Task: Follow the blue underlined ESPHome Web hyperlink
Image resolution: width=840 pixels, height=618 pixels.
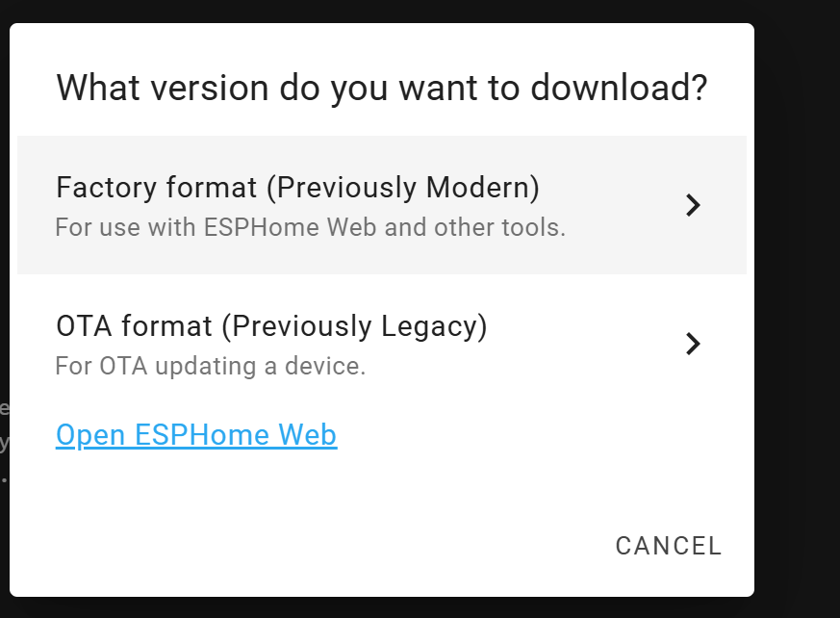Action: (x=196, y=435)
